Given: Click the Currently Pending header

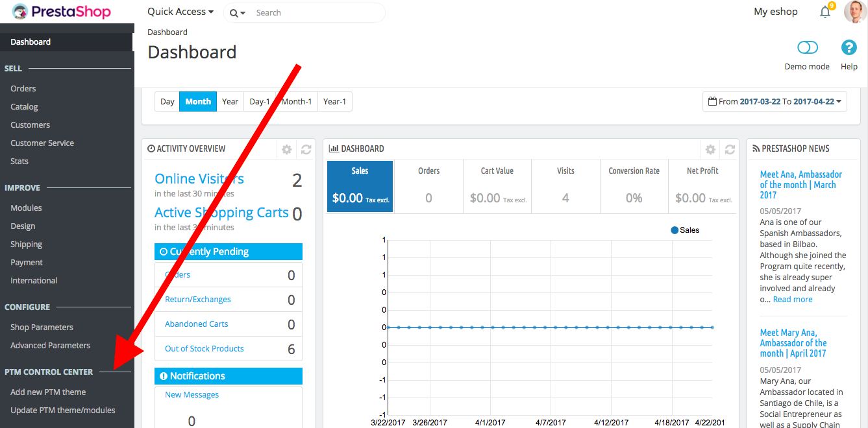Looking at the screenshot, I should click(229, 252).
